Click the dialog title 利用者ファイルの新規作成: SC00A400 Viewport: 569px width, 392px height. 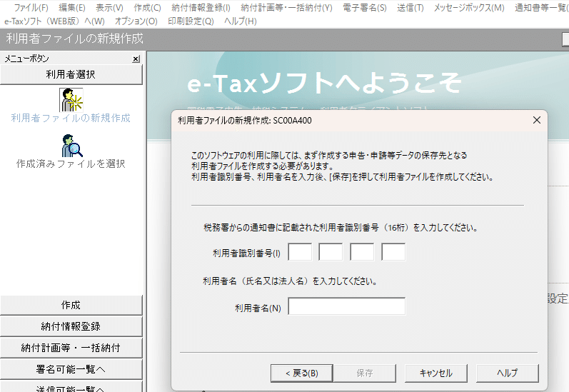(x=245, y=121)
